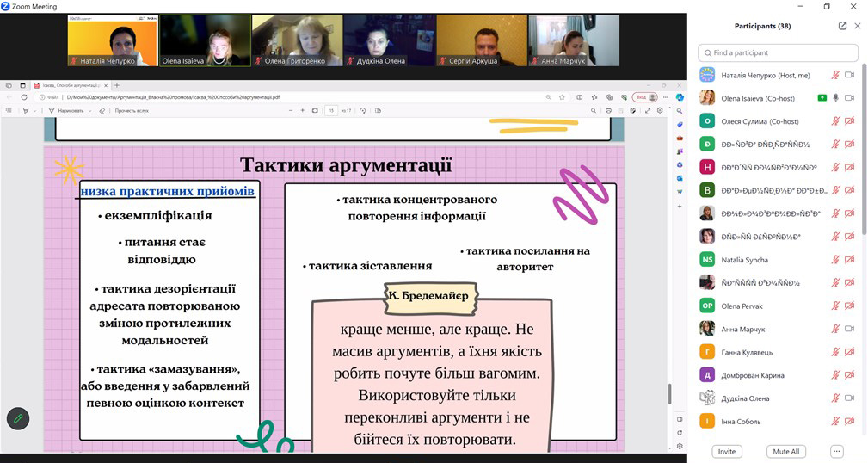Screen dimensions: 868x463
Task: Click Olena Pervak's OP avatar
Action: point(707,306)
